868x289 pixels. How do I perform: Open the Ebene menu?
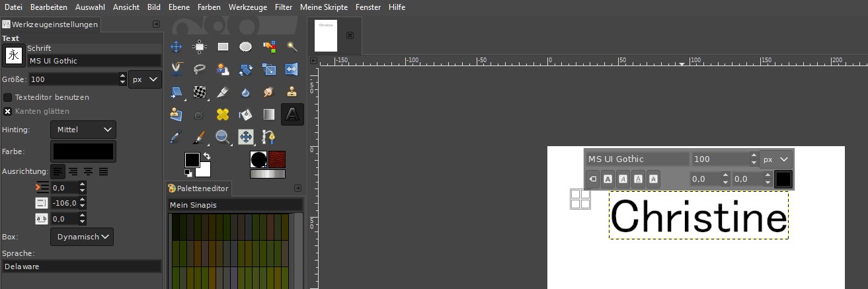click(x=178, y=7)
